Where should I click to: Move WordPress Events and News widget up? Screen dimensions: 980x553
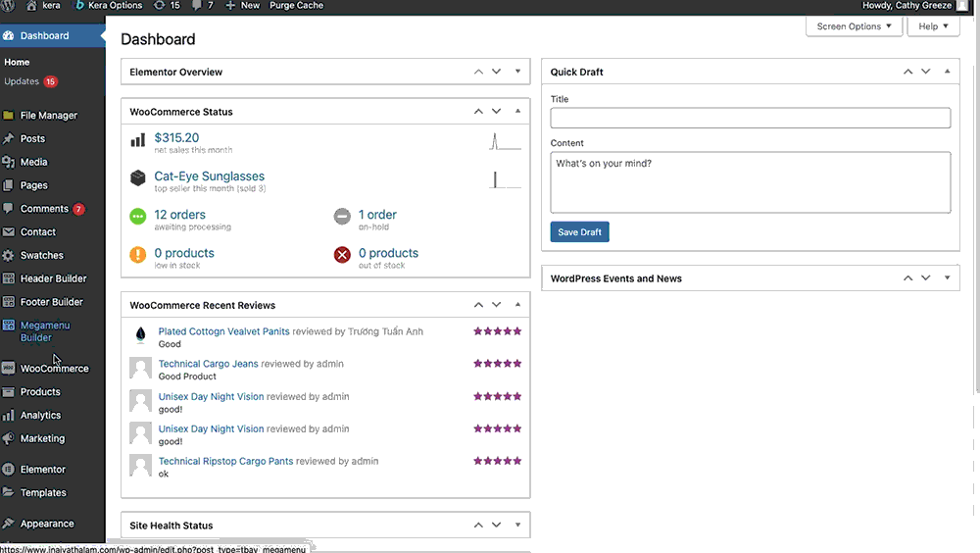tap(907, 278)
